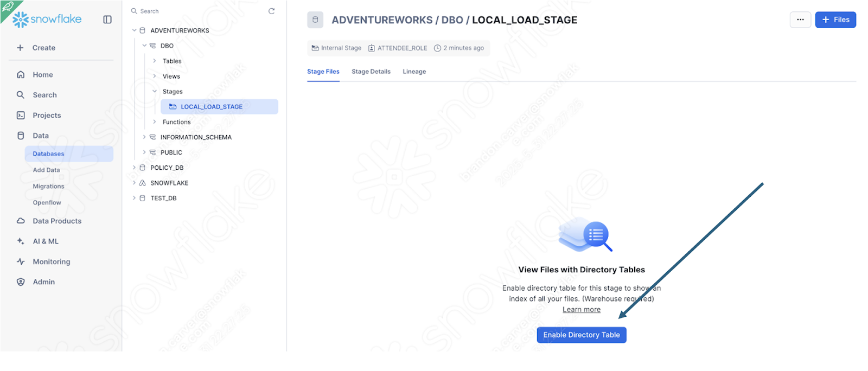Viewport: 868px width, 371px height.
Task: Collapse the Stages folder
Action: point(155,91)
